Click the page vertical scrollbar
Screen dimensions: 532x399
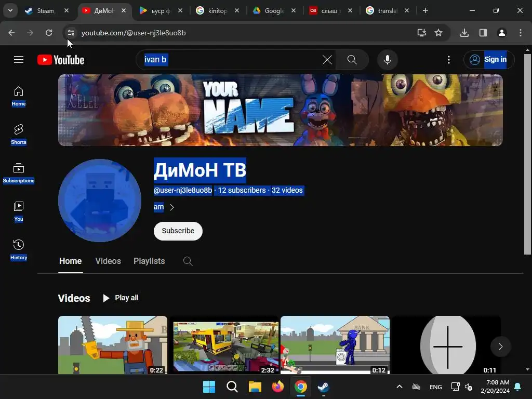(x=527, y=153)
